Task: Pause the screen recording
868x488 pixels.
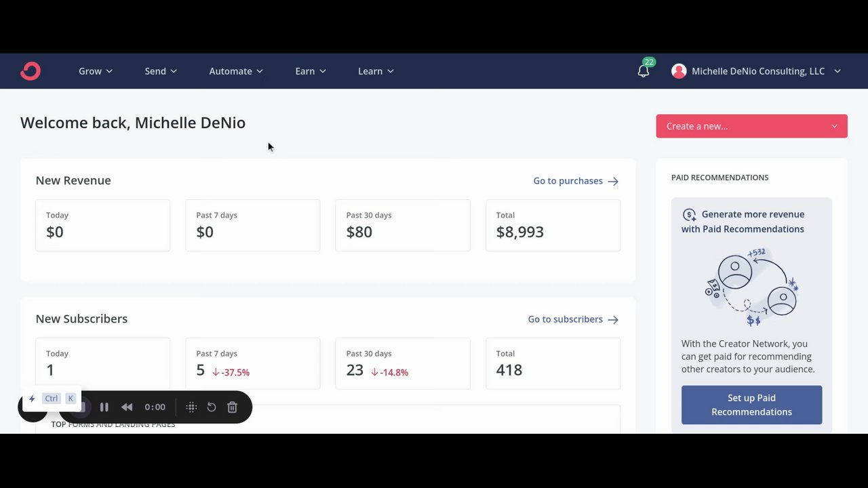Action: pyautogui.click(x=104, y=407)
